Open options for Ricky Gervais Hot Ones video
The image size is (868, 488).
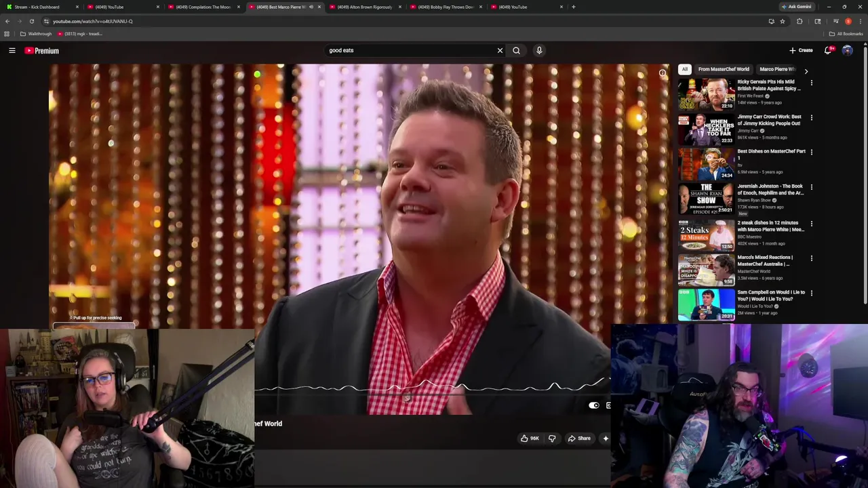(811, 83)
